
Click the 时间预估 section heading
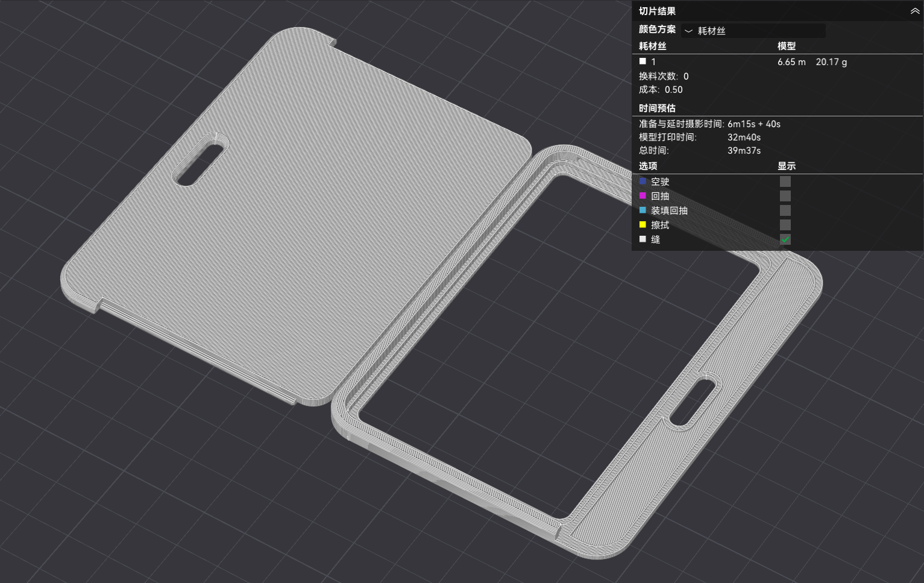657,109
